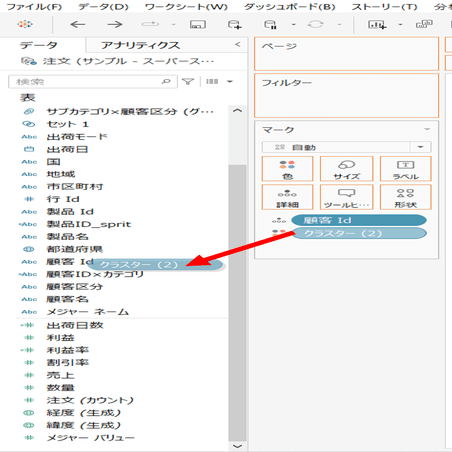Open ワークシート(W) menu

tap(186, 7)
